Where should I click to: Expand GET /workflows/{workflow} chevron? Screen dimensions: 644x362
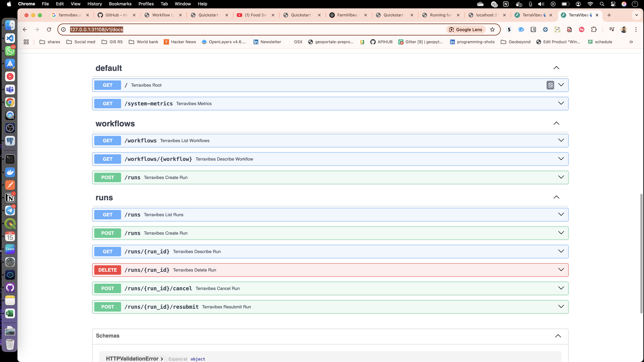click(561, 159)
